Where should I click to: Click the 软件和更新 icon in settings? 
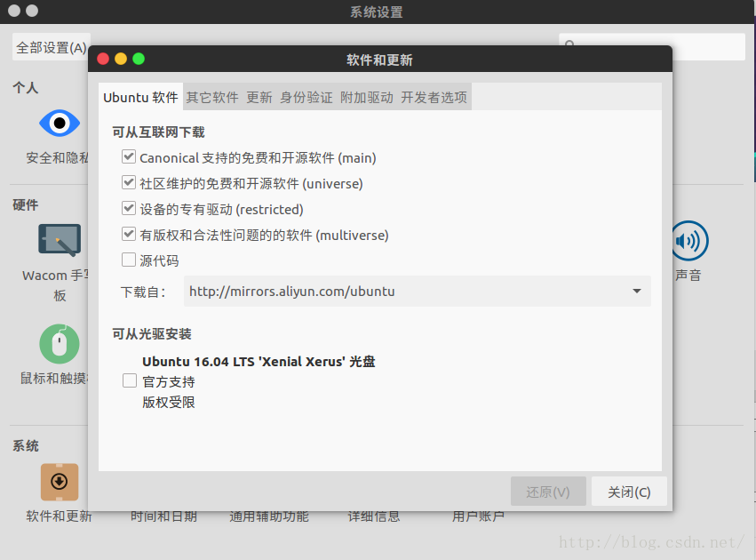59,483
